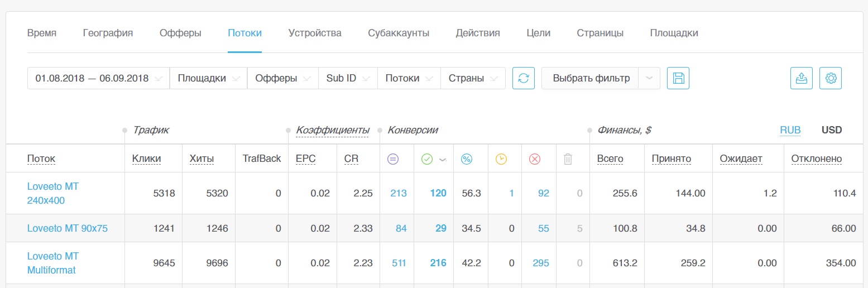Click the yellow clock pending column icon
The height and width of the screenshot is (288, 868).
(x=501, y=159)
